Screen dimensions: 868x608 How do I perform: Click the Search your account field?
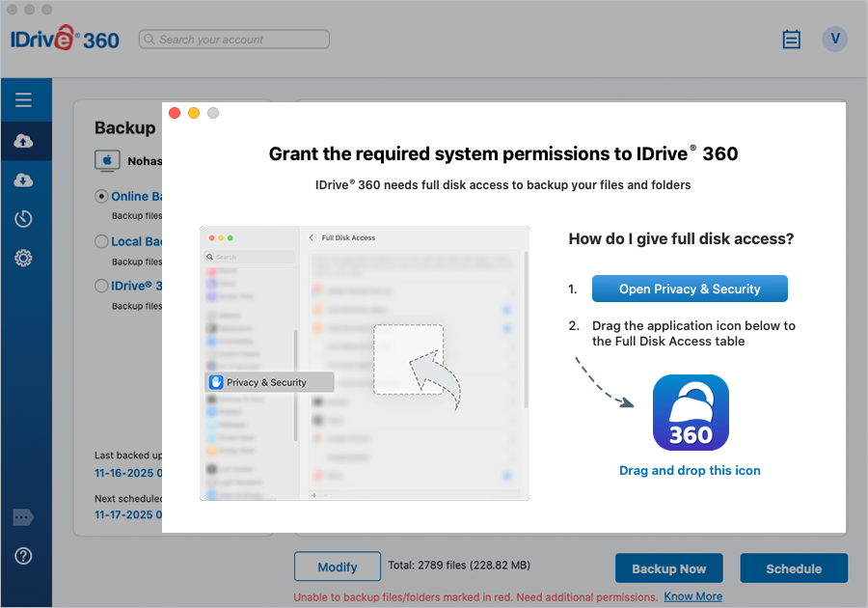click(x=234, y=40)
